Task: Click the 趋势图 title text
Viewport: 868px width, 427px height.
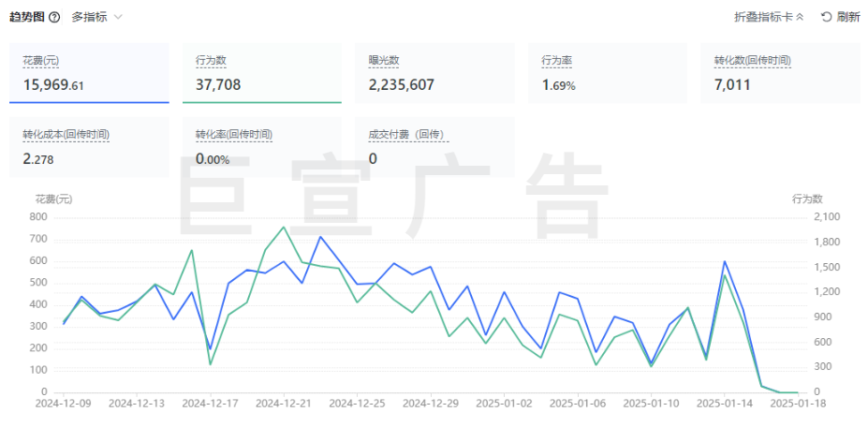Action: 27,17
